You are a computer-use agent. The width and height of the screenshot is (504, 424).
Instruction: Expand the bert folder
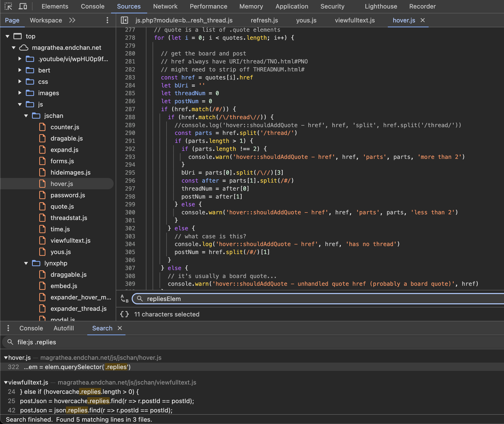(x=20, y=70)
